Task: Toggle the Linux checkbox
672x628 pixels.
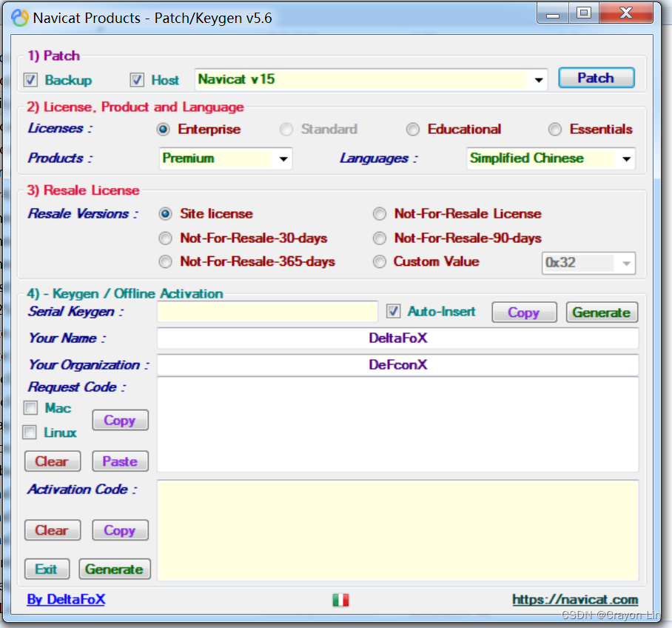Action: (x=30, y=432)
